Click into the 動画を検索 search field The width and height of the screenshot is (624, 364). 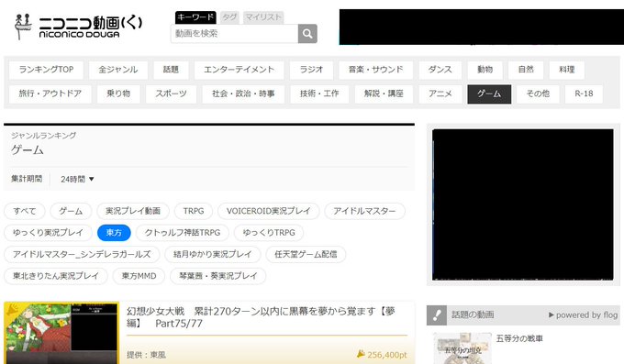(x=234, y=34)
